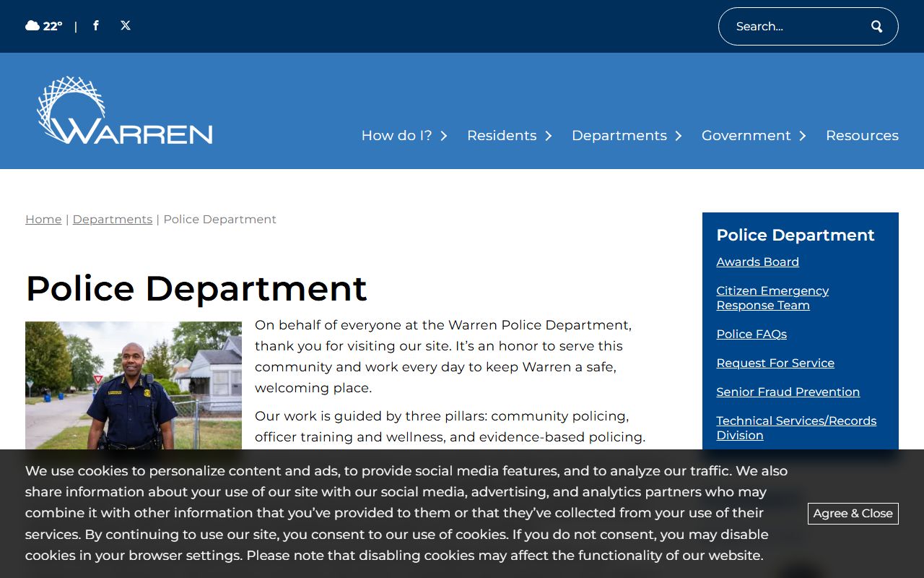924x578 pixels.
Task: Expand the Government menu chevron
Action: pos(802,136)
